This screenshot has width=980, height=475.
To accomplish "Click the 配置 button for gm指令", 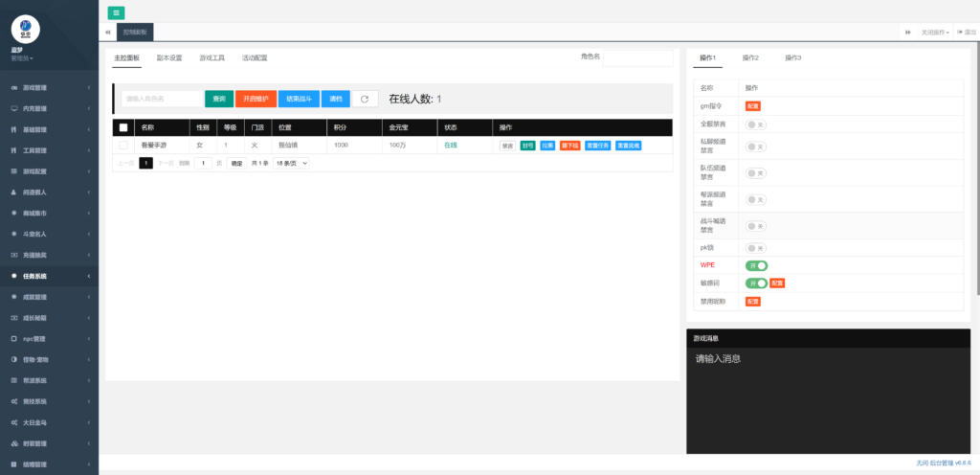I will (x=752, y=106).
